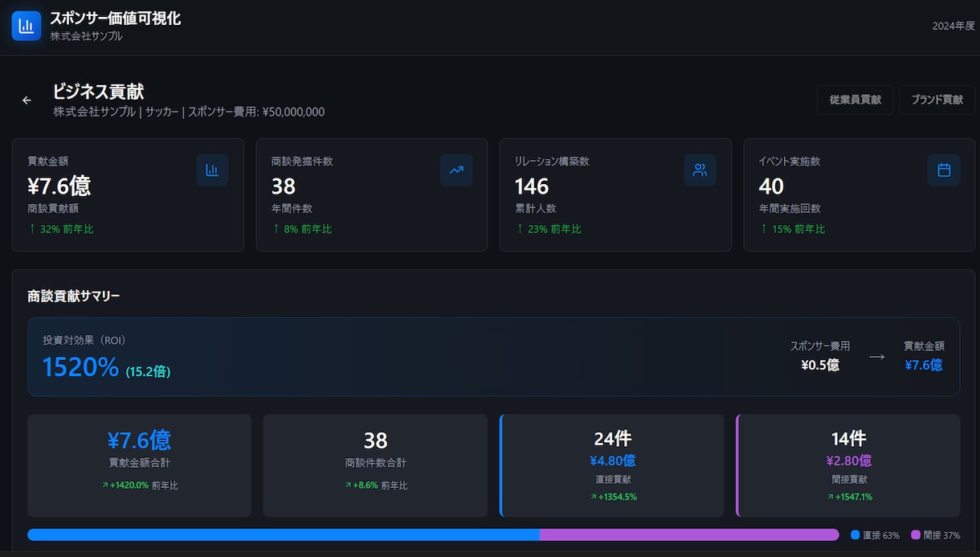
Task: Click the blue 直接 63% legend marker
Action: pyautogui.click(x=855, y=534)
